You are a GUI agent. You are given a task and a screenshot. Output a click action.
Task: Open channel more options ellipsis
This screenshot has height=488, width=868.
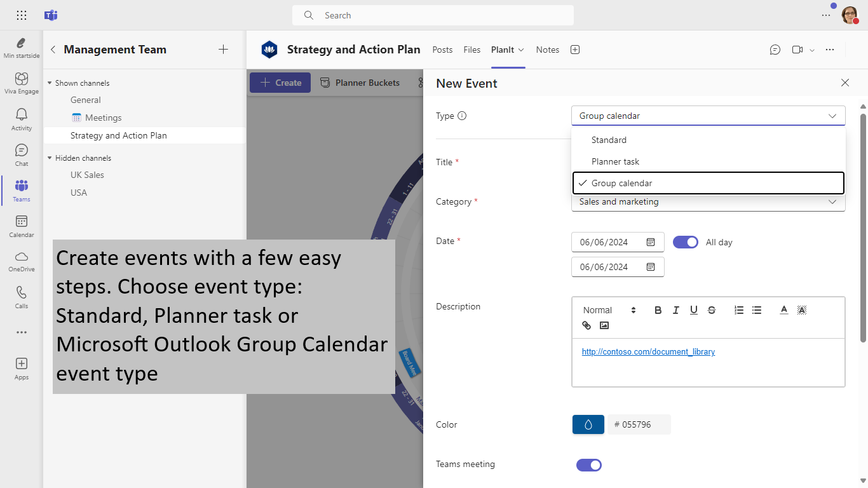830,50
